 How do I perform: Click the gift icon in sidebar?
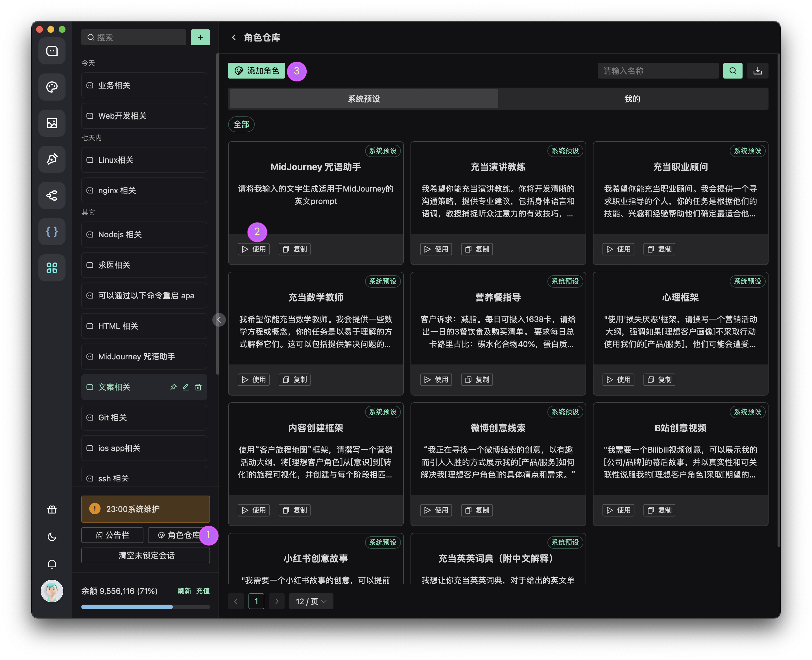click(52, 509)
